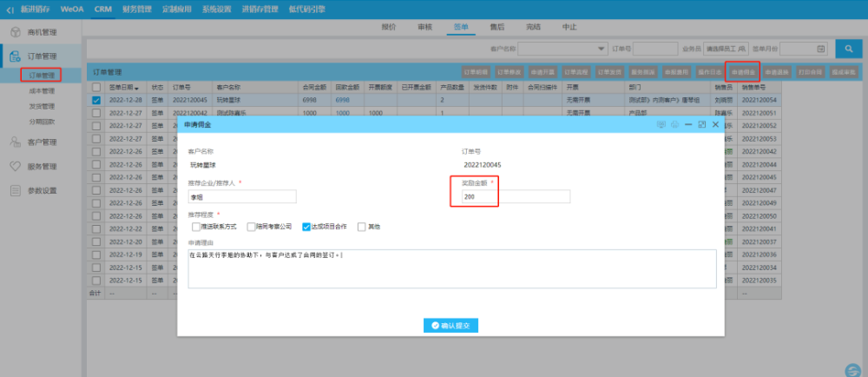Click the 确认提交 button
Screen dimensions: 868x377
[450, 326]
